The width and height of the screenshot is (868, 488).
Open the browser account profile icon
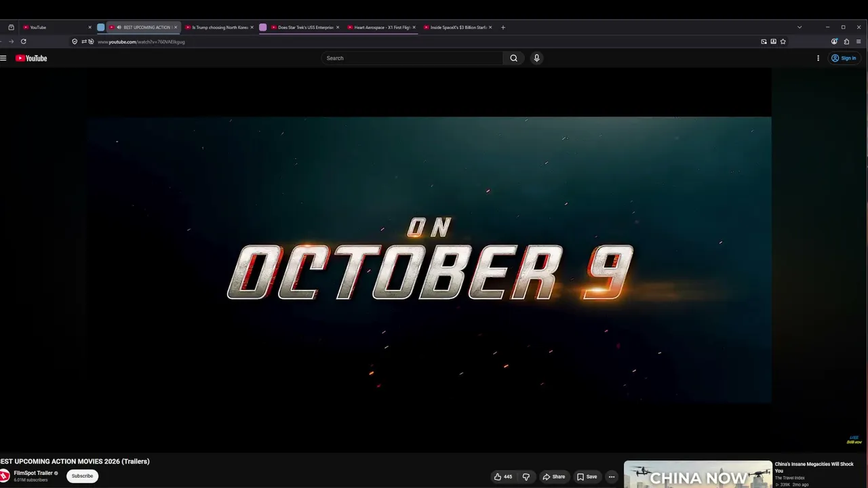tap(834, 41)
